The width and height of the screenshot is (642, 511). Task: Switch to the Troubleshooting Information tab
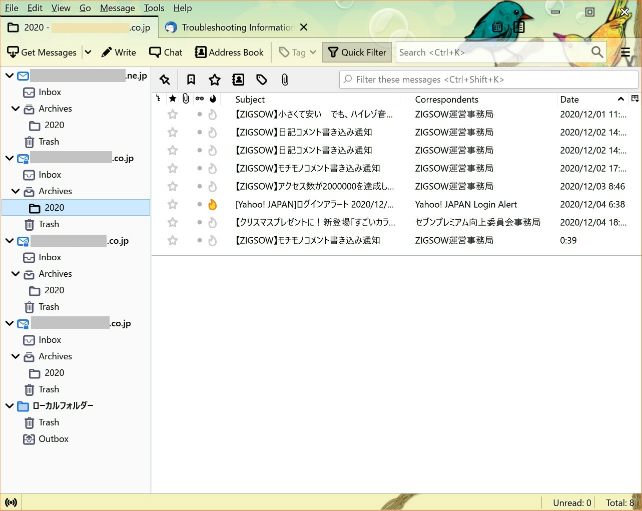pyautogui.click(x=236, y=27)
